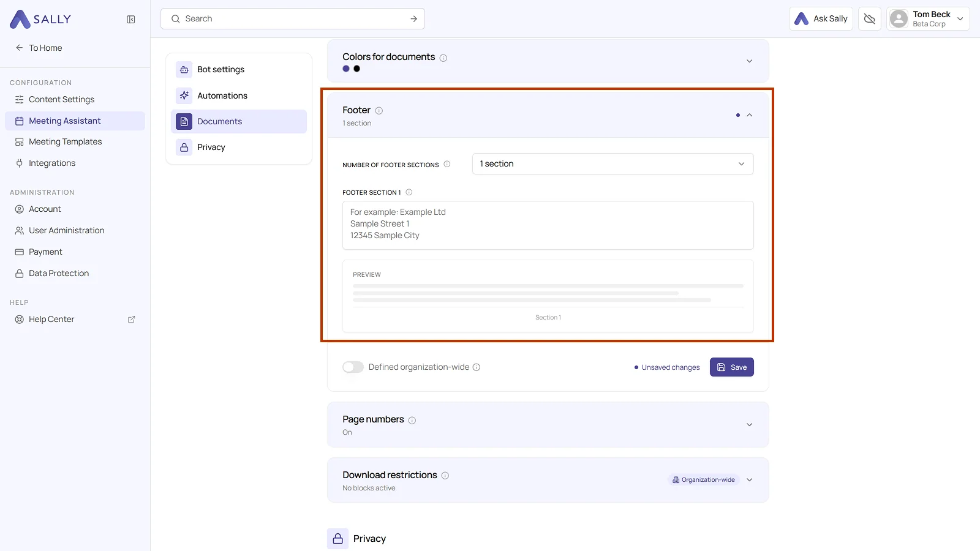980x551 pixels.
Task: Click the purple document color swatch
Action: tap(346, 69)
